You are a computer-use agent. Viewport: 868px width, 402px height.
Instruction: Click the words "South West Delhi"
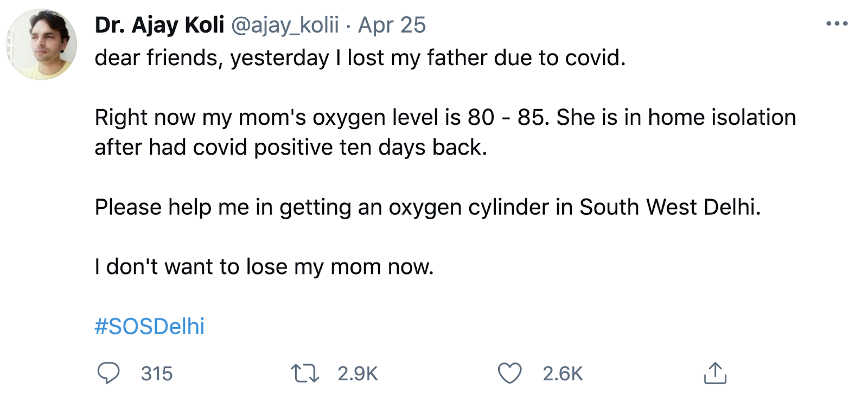[x=669, y=207]
